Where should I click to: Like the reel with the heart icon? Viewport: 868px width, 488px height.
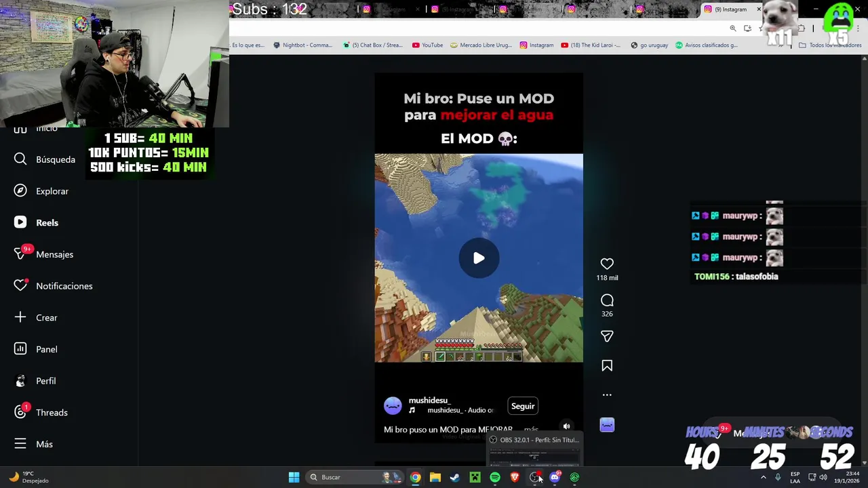point(607,264)
